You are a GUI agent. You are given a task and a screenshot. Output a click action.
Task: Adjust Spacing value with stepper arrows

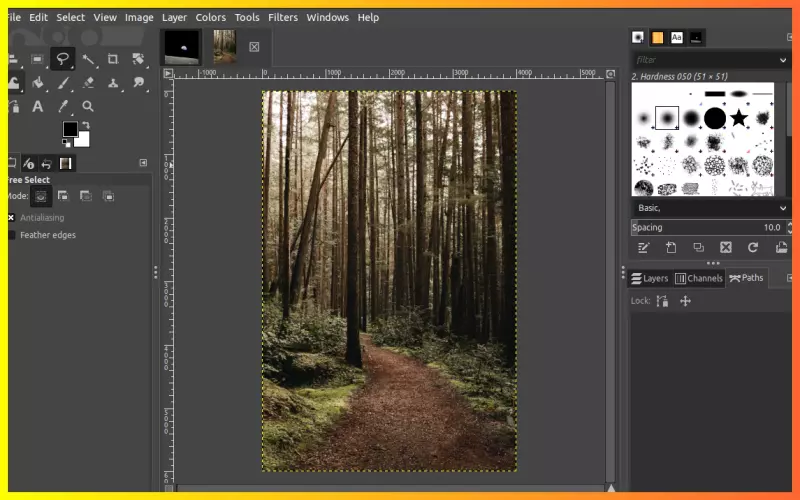pyautogui.click(x=789, y=228)
